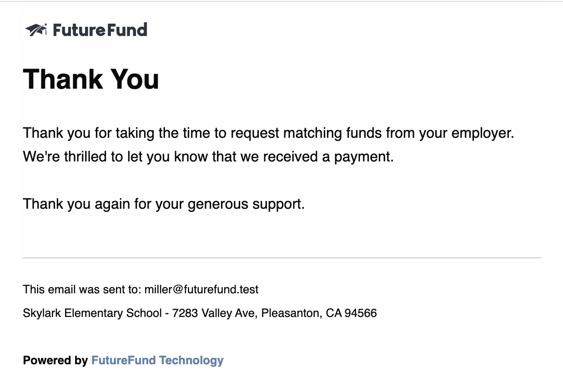Click the horizontal divider line above the footer
The image size is (563, 392).
tap(282, 258)
